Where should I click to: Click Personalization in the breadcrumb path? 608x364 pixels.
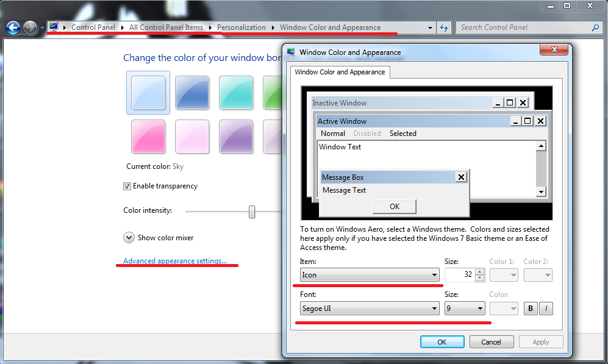click(x=241, y=27)
